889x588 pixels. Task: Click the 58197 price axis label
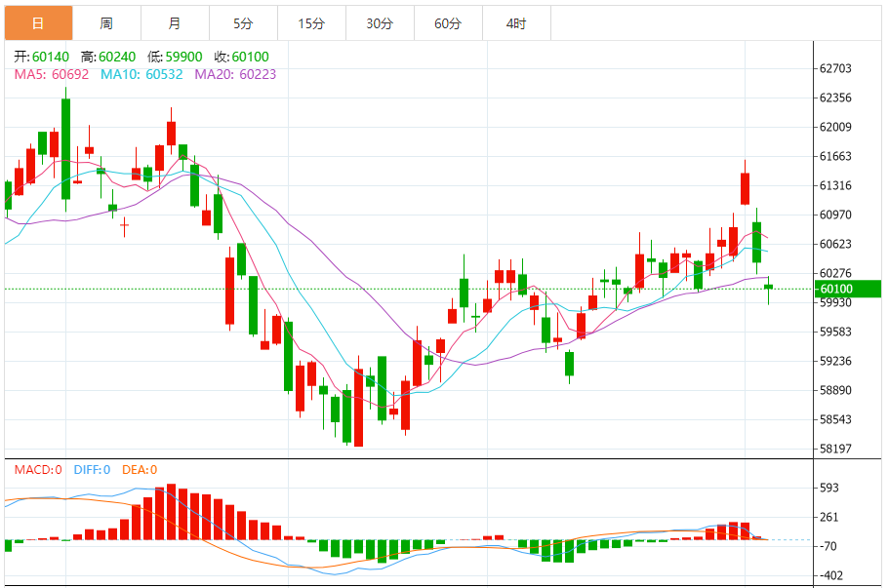coord(835,449)
